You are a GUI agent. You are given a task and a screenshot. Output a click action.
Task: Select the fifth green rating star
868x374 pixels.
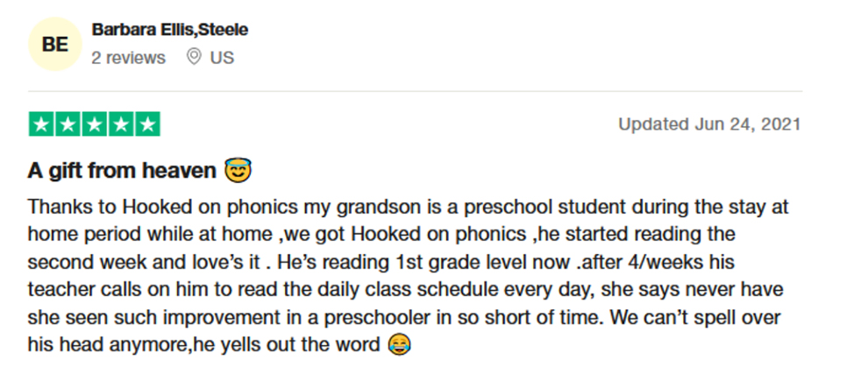click(147, 123)
